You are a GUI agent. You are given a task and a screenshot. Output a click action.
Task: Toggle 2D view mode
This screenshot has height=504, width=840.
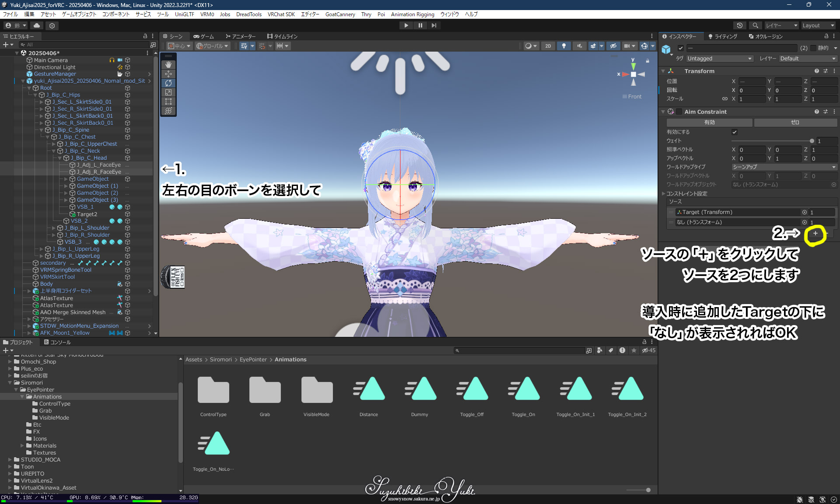pyautogui.click(x=548, y=46)
